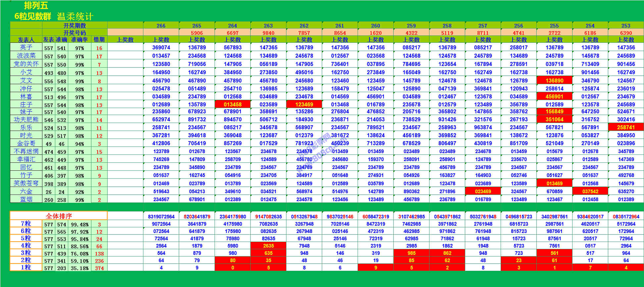Select red highlighted cell 2635
The height and width of the screenshot is (287, 644).
(268, 246)
